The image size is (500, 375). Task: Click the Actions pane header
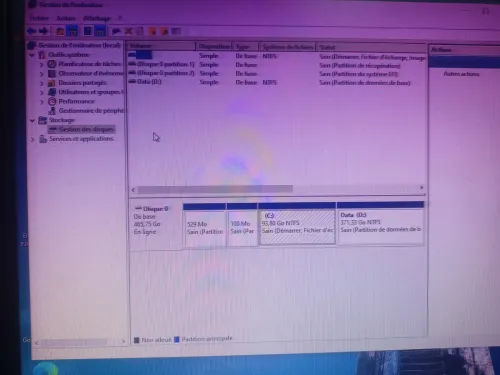point(464,50)
